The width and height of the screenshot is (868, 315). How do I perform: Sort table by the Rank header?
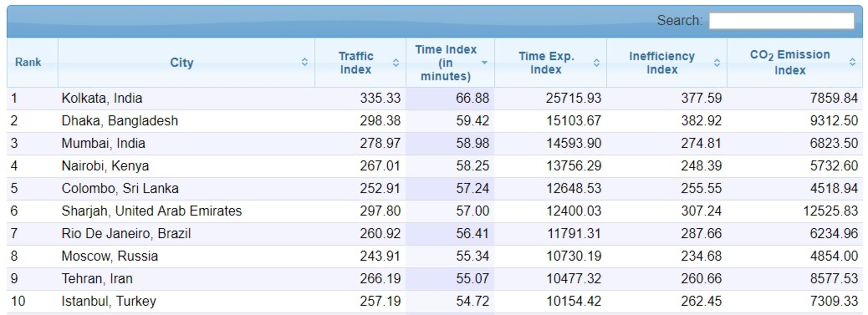pos(28,62)
